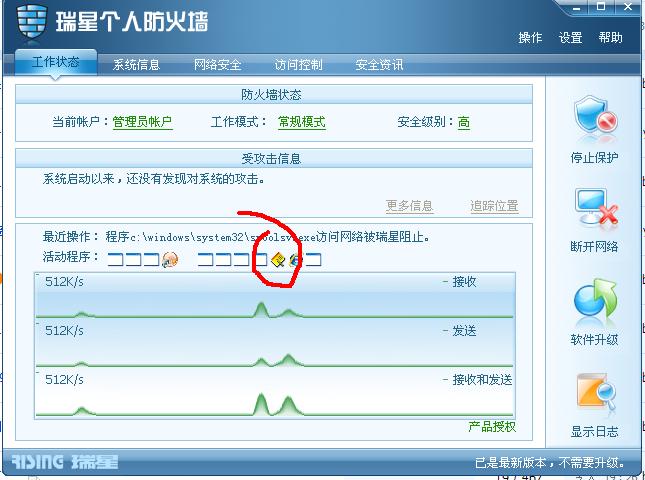The image size is (645, 480).
Task: Click the 安全级别 label
Action: (426, 122)
